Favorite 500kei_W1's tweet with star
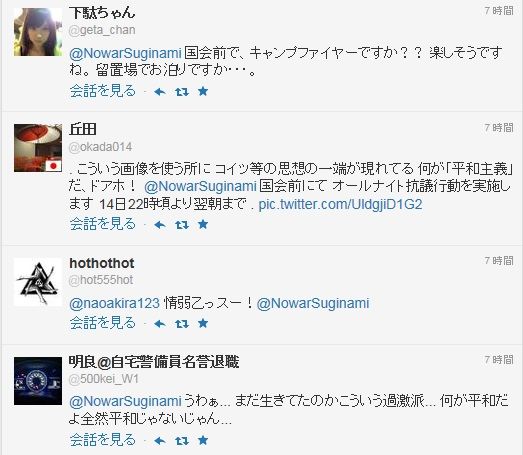Screen dimensions: 523x455 (x=203, y=440)
